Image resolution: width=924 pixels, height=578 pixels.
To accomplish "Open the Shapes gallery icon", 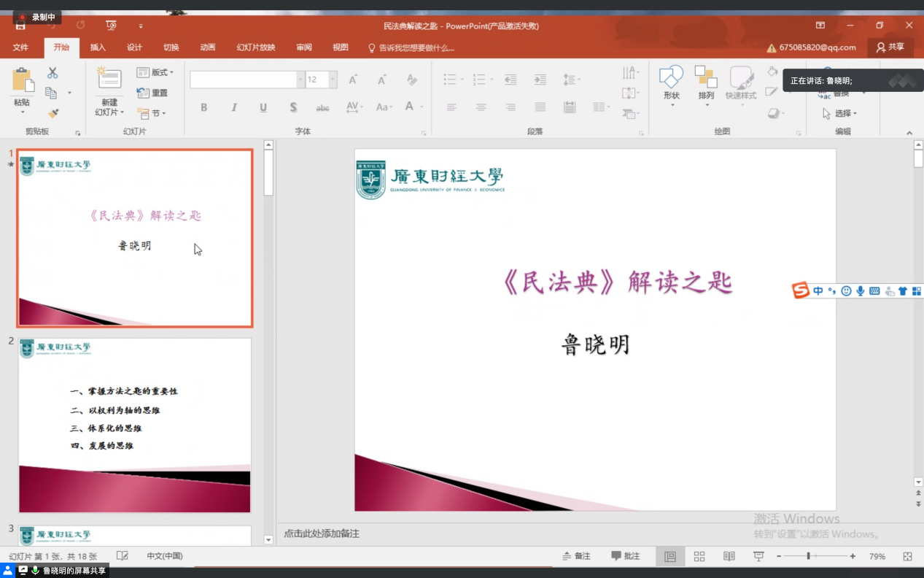I will point(671,77).
